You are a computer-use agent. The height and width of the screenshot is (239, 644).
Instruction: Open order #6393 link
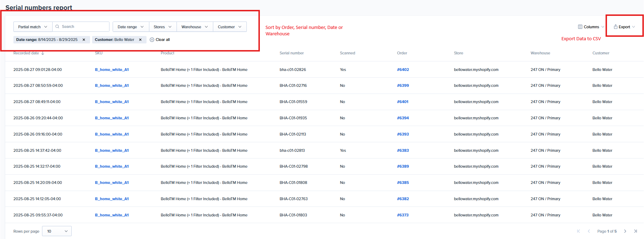(403, 134)
